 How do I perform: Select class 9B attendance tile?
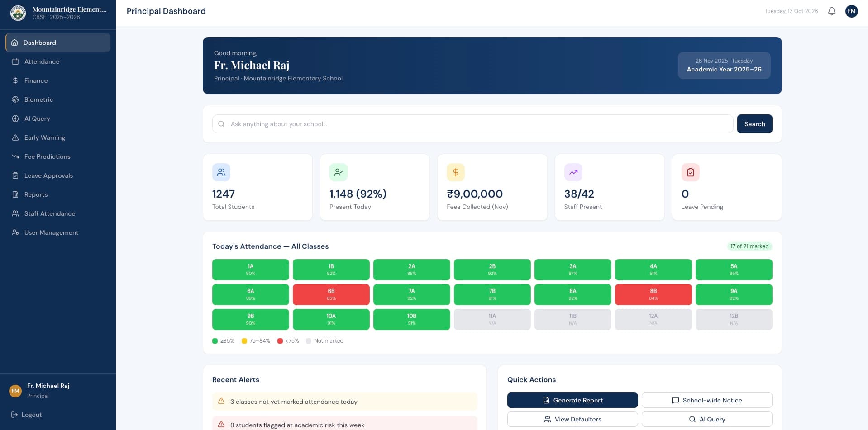(251, 319)
